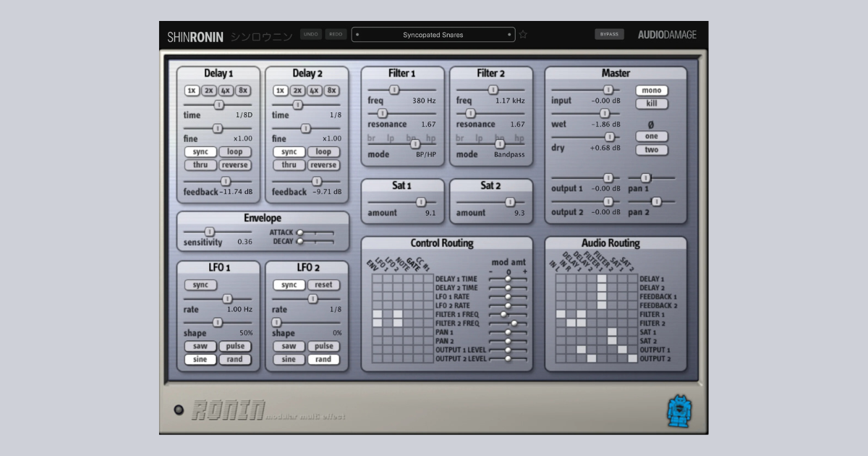Click the Filter 1 freq value 380 Hz
Viewport: 868px width, 456px height.
tap(424, 101)
